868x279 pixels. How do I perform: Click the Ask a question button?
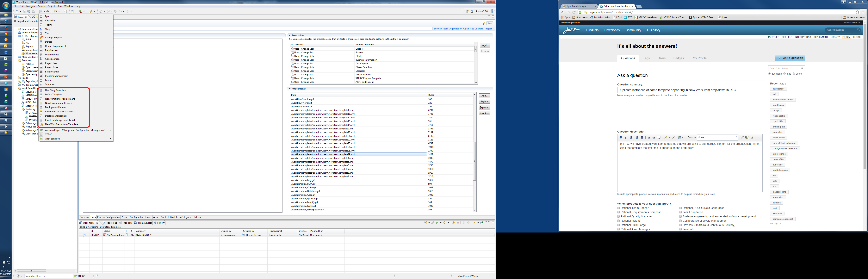790,58
